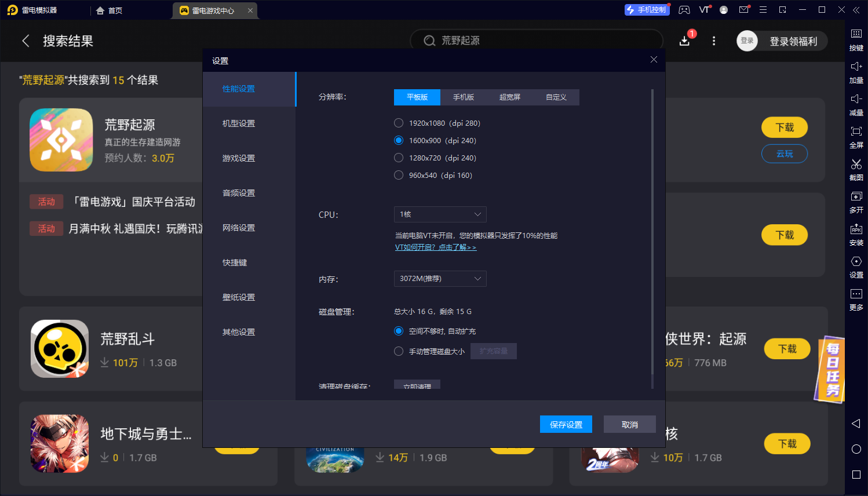Click the 加量 volume up icon
This screenshot has width=868, height=496.
click(856, 66)
